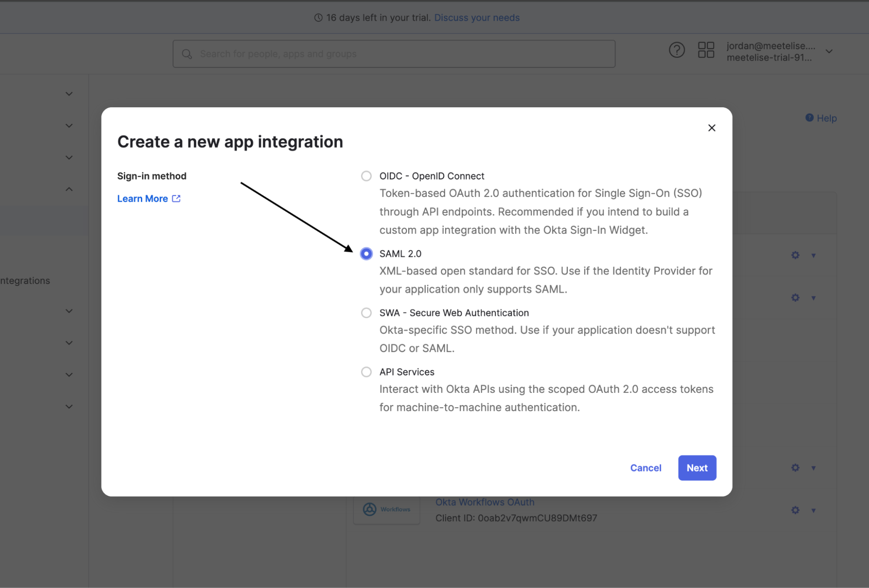
Task: Follow the Discuss your needs link
Action: (477, 18)
